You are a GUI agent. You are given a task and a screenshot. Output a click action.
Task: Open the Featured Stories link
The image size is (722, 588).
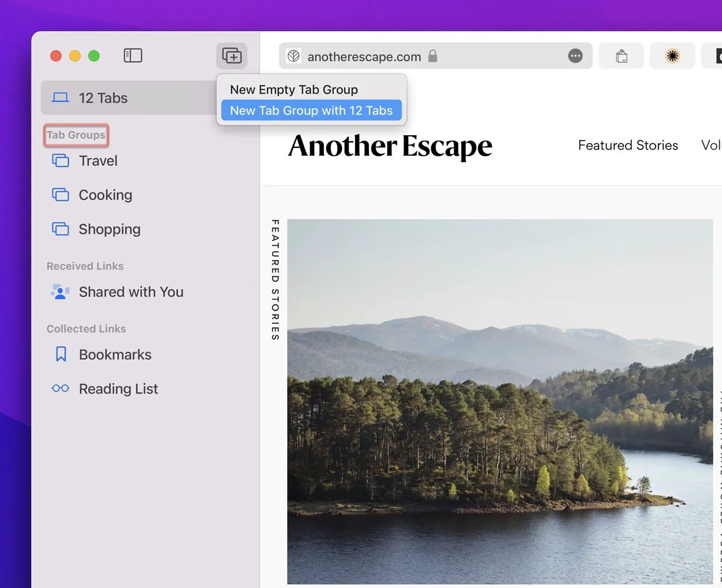pyautogui.click(x=628, y=146)
